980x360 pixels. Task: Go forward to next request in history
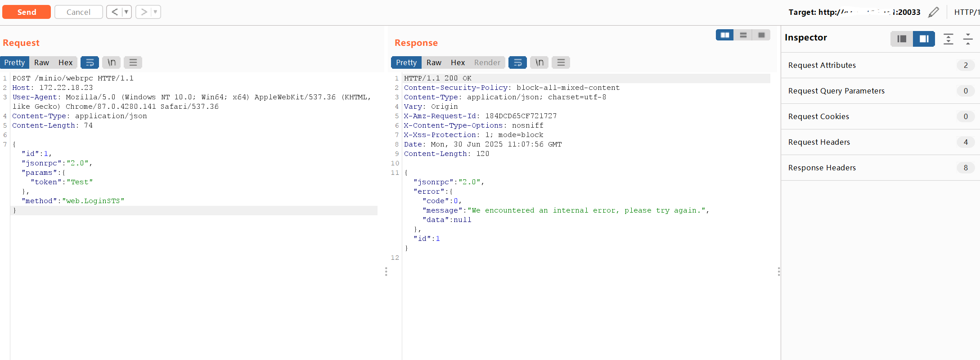tap(144, 12)
